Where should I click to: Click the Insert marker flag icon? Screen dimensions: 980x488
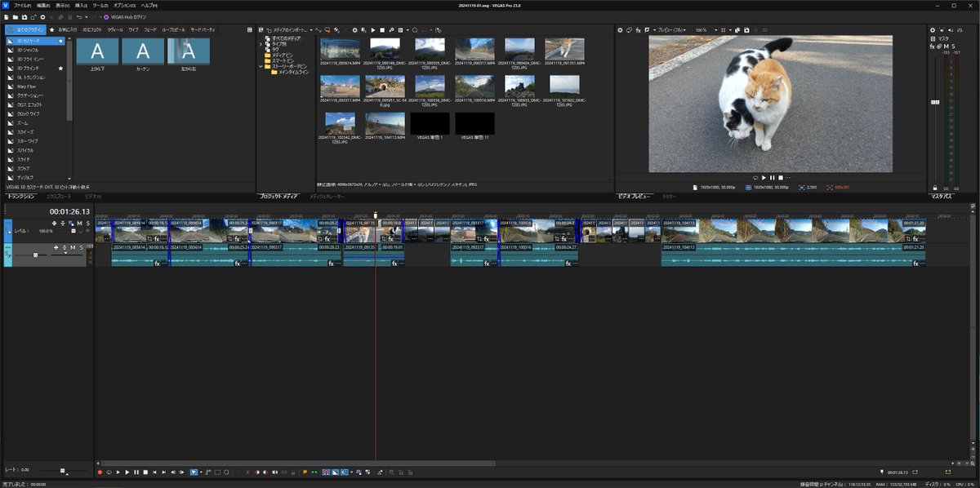305,472
